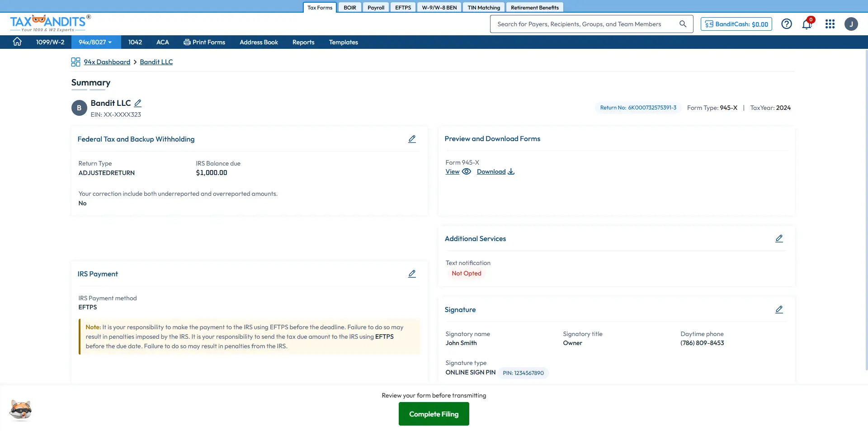The width and height of the screenshot is (868, 431).
Task: Open the notifications bell
Action: pyautogui.click(x=807, y=24)
